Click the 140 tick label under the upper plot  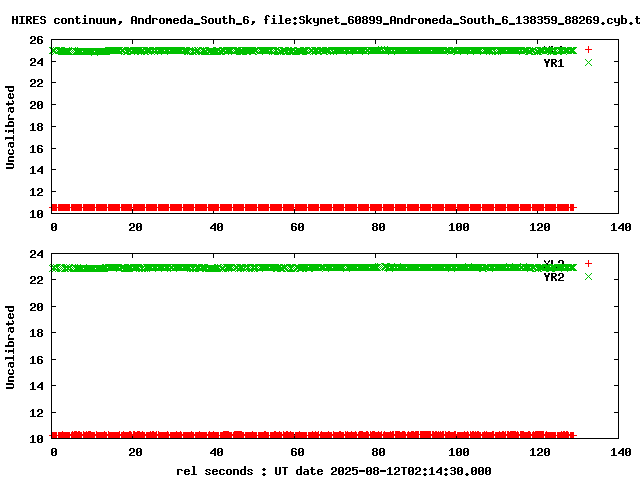(x=621, y=227)
